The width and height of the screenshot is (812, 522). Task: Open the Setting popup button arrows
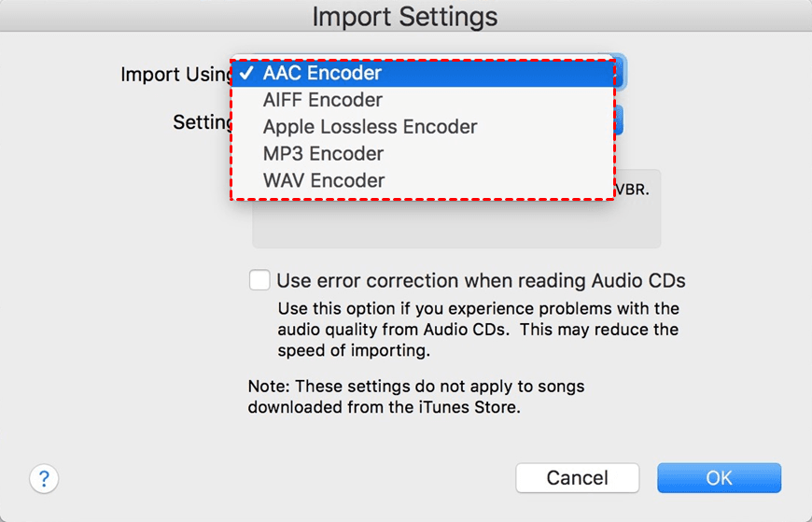[x=619, y=120]
